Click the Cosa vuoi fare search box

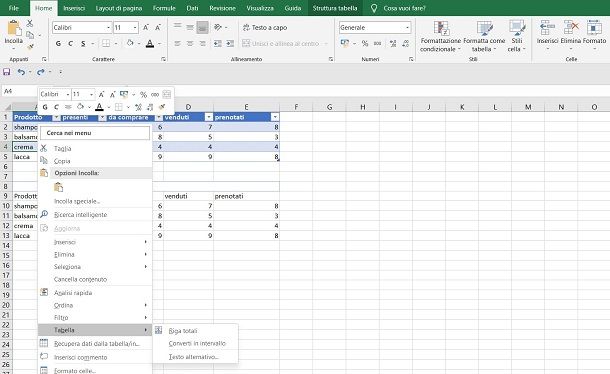(404, 8)
